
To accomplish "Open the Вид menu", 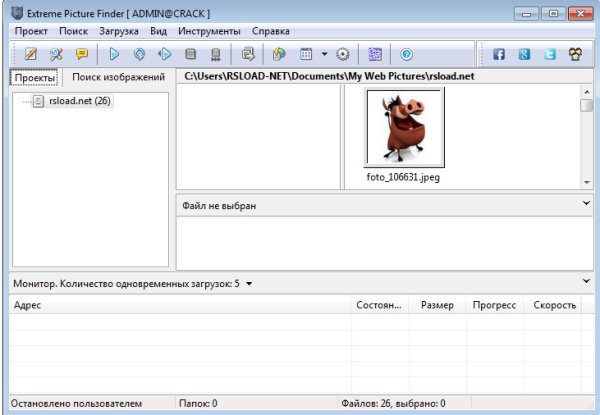I will [x=158, y=31].
